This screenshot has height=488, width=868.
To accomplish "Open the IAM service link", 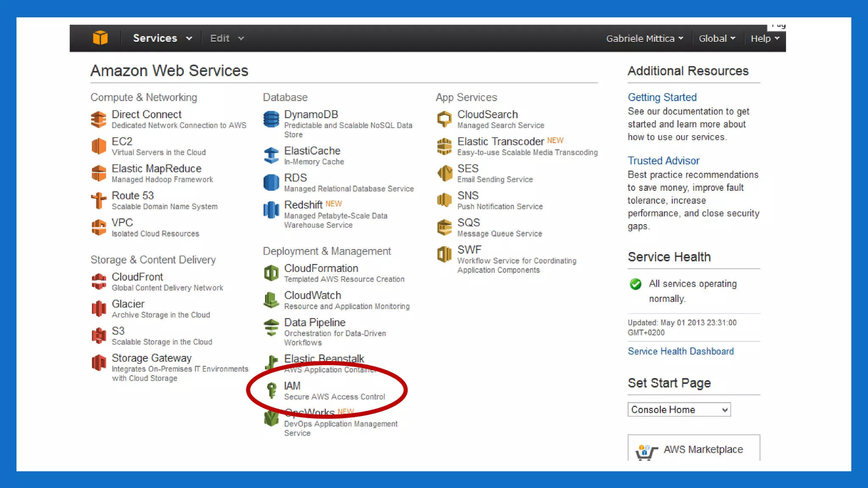I will coord(292,386).
